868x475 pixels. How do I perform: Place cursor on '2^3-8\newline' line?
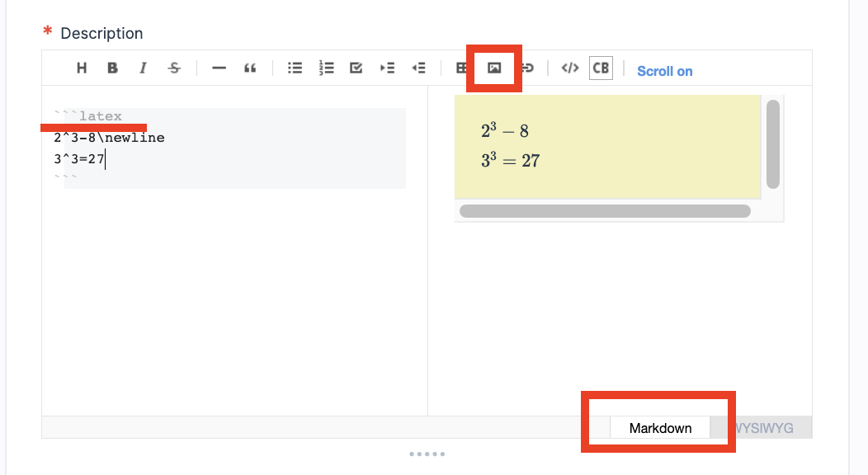(109, 138)
